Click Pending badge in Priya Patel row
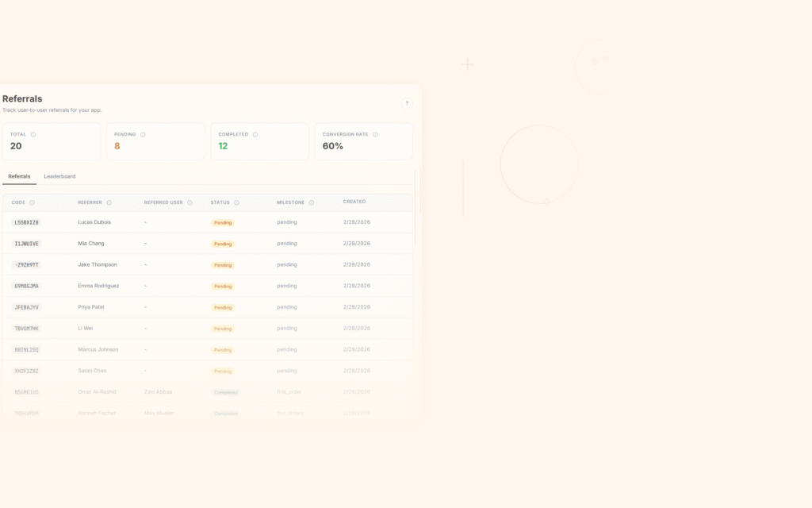This screenshot has width=812, height=508. pyautogui.click(x=223, y=307)
